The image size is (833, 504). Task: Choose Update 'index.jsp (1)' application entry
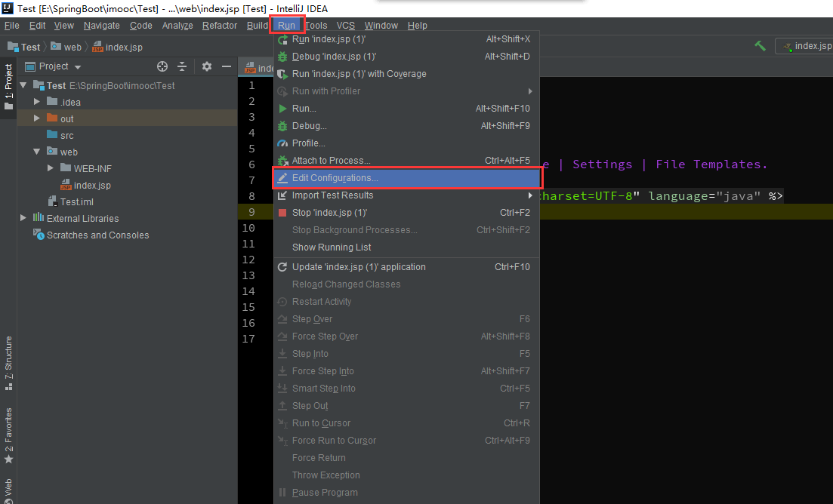point(407,267)
